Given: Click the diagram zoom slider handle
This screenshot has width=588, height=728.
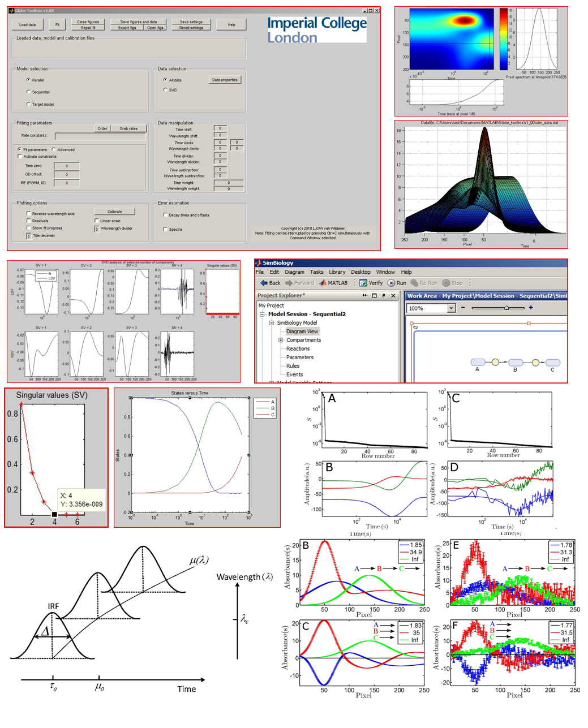Looking at the screenshot, I should coord(506,308).
